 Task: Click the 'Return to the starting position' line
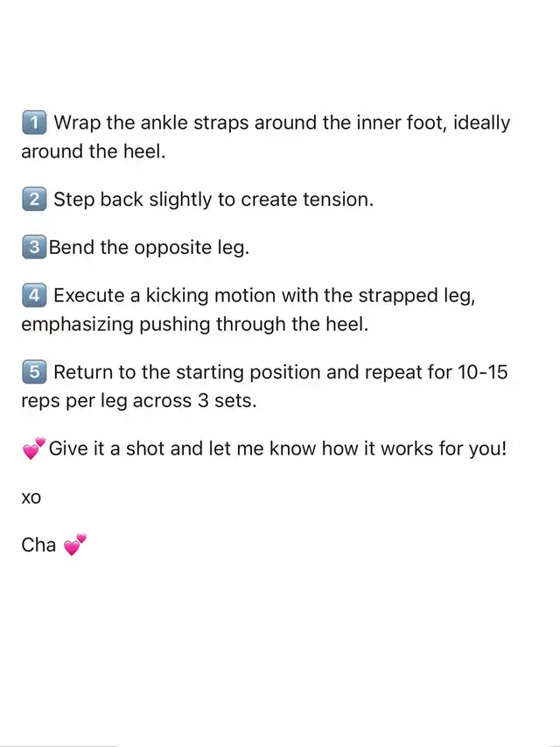point(280,372)
